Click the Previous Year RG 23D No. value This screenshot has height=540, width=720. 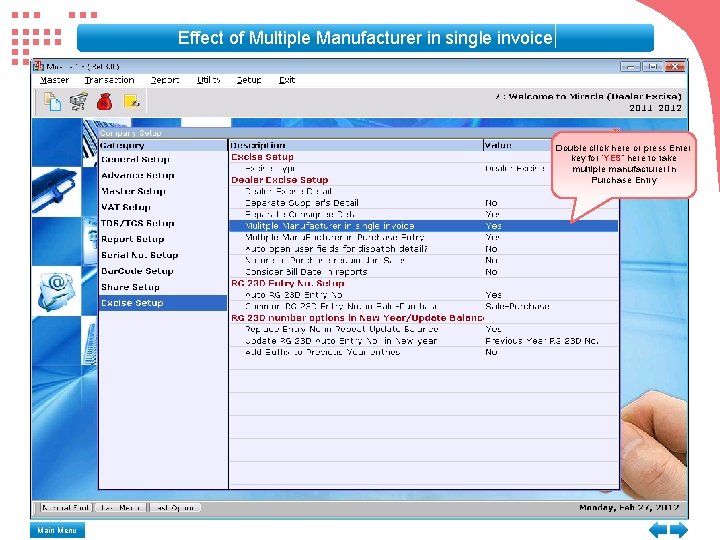click(x=542, y=341)
